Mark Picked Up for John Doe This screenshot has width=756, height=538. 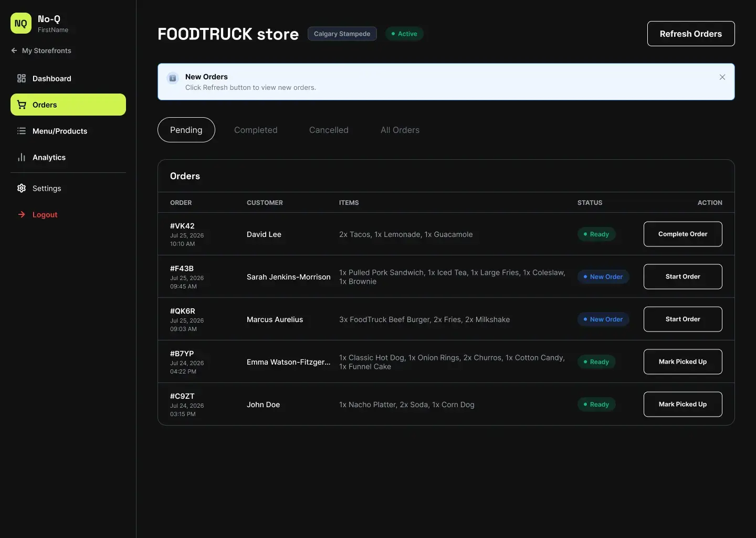683,404
